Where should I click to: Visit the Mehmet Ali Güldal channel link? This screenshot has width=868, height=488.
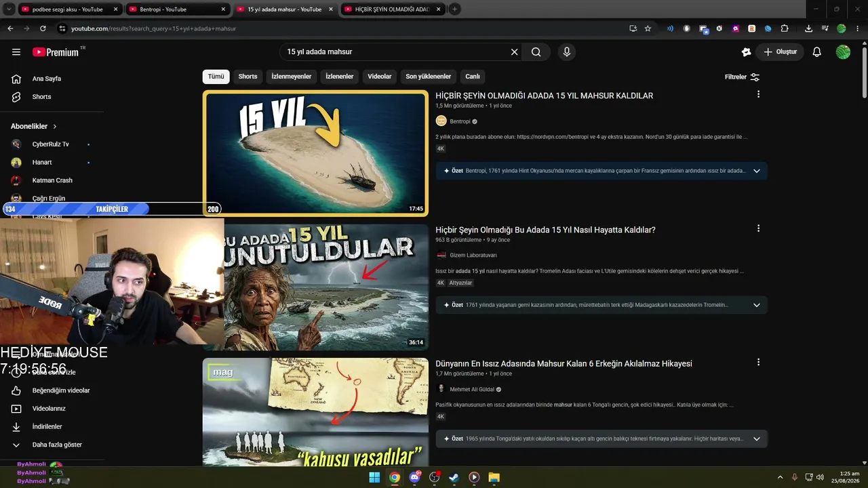[472, 390]
